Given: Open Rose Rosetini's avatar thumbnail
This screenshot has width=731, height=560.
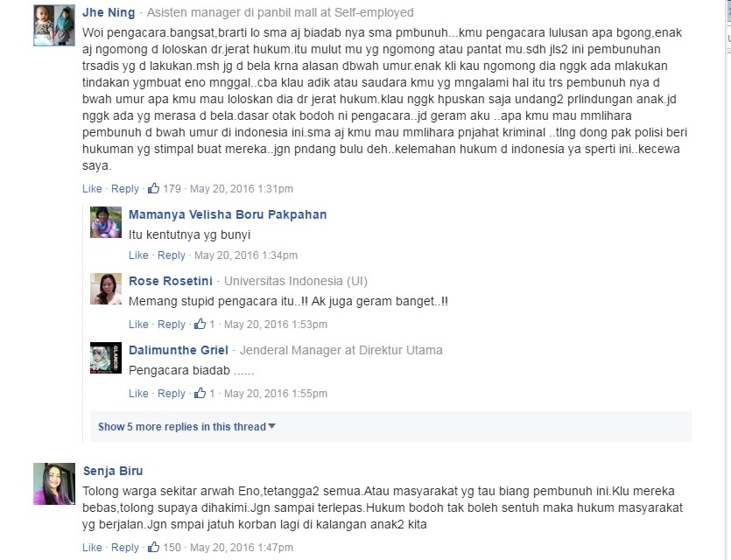Looking at the screenshot, I should pos(106,289).
